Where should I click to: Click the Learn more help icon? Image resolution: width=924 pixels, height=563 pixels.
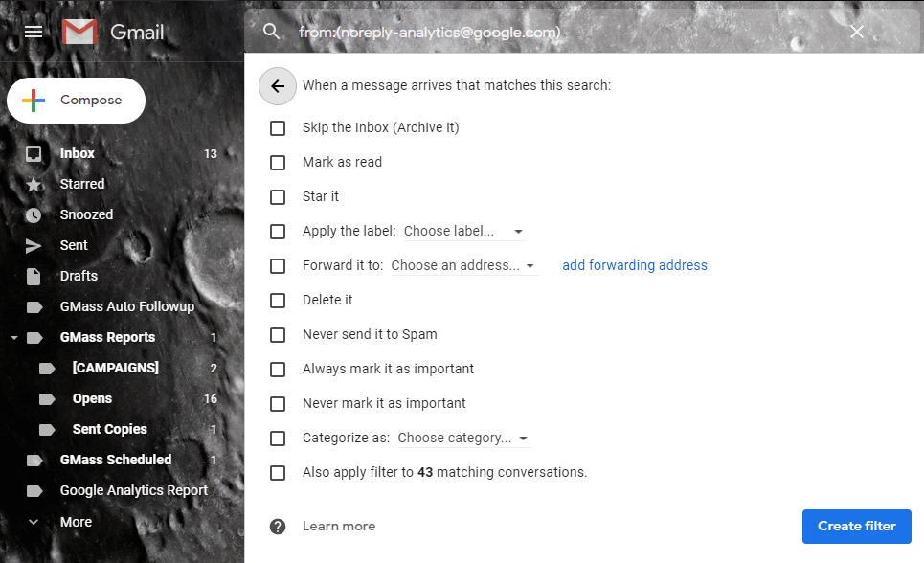277,526
